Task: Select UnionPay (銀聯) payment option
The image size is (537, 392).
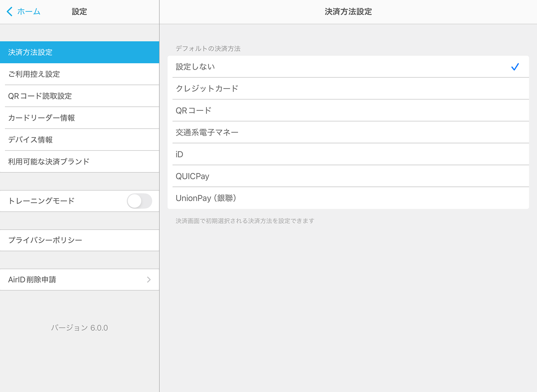Action: point(348,198)
